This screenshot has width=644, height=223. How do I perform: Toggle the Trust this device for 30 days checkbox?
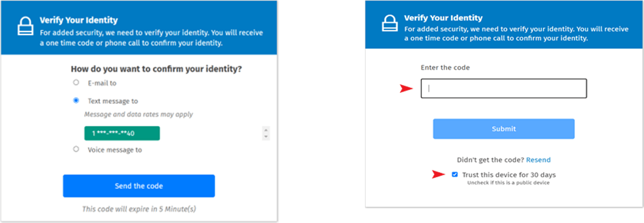click(455, 175)
